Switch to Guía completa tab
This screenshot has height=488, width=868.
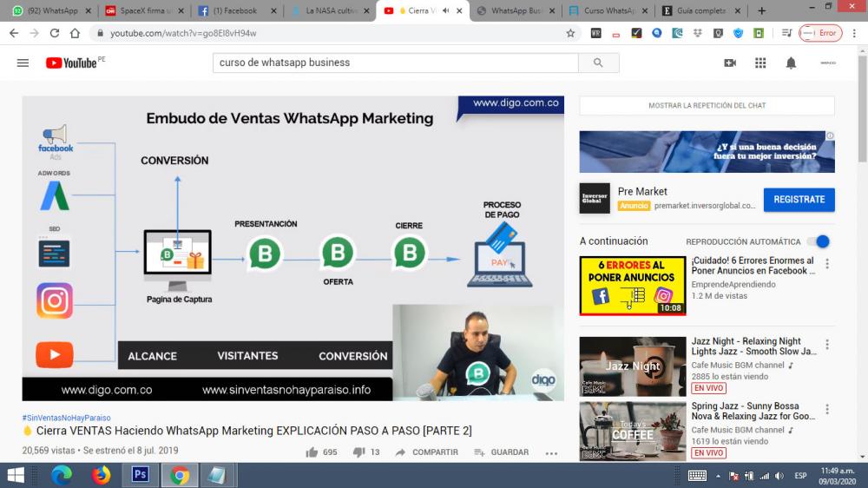[x=700, y=10]
